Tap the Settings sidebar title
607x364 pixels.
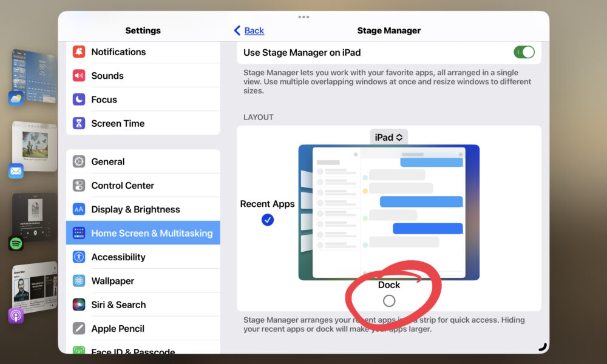(143, 30)
